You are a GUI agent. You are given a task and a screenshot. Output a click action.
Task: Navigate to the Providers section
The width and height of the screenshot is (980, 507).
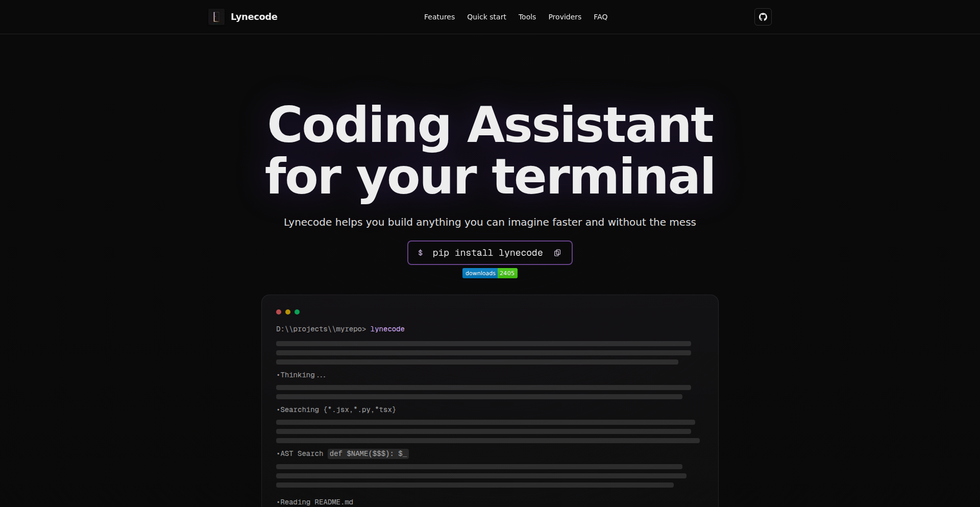565,16
